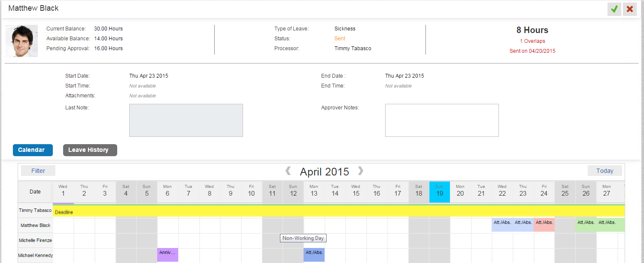The width and height of the screenshot is (644, 263).
Task: Go to previous month arrow
Action: point(289,171)
